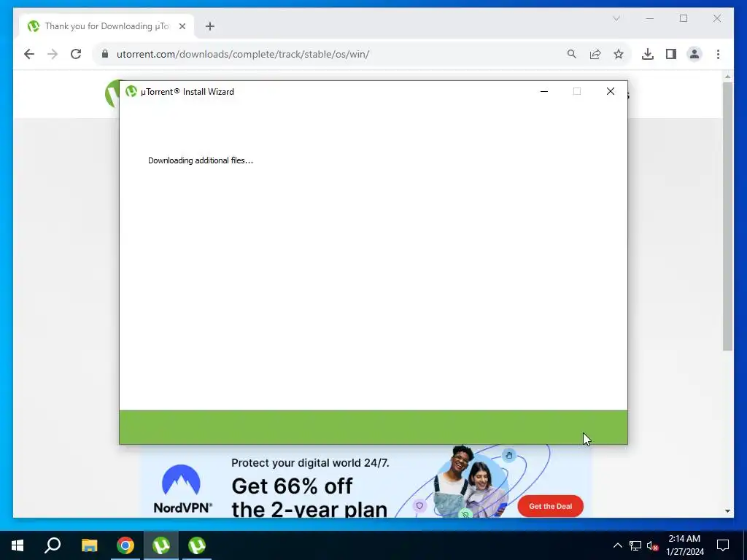Click the NordVPN logo in ad
The width and height of the screenshot is (747, 560).
coord(182,489)
